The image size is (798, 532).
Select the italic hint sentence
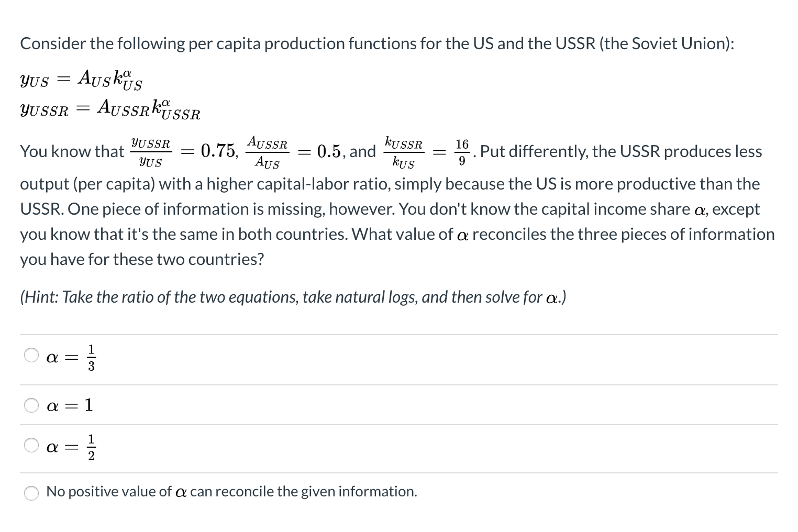[x=292, y=297]
